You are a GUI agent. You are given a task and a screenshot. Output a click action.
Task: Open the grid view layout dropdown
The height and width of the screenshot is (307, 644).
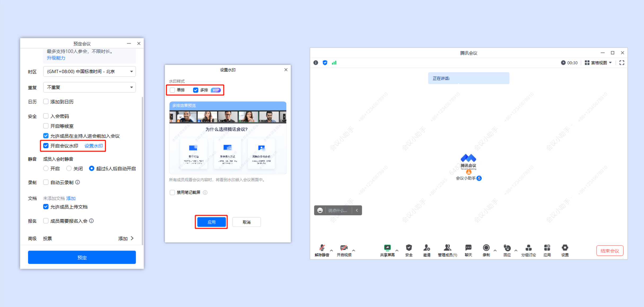pos(598,63)
